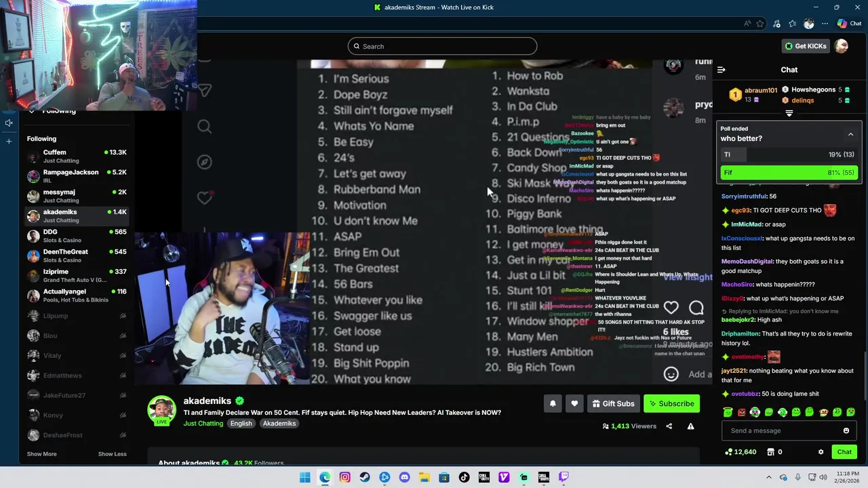868x488 pixels.
Task: Send message with green Chat button
Action: [x=844, y=452]
